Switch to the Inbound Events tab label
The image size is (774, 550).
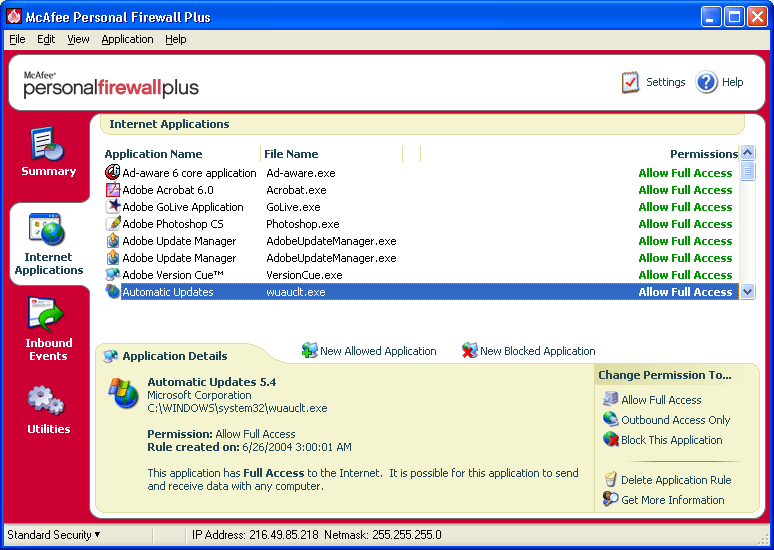coord(48,349)
